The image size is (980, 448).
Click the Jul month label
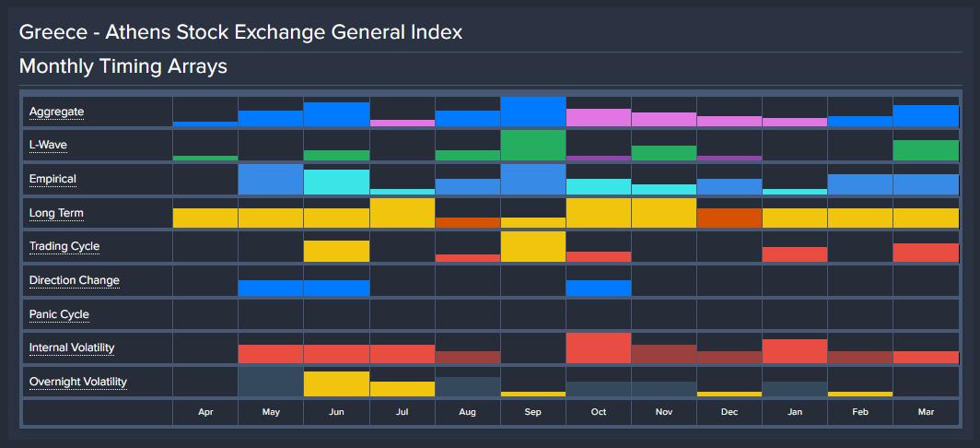(402, 412)
